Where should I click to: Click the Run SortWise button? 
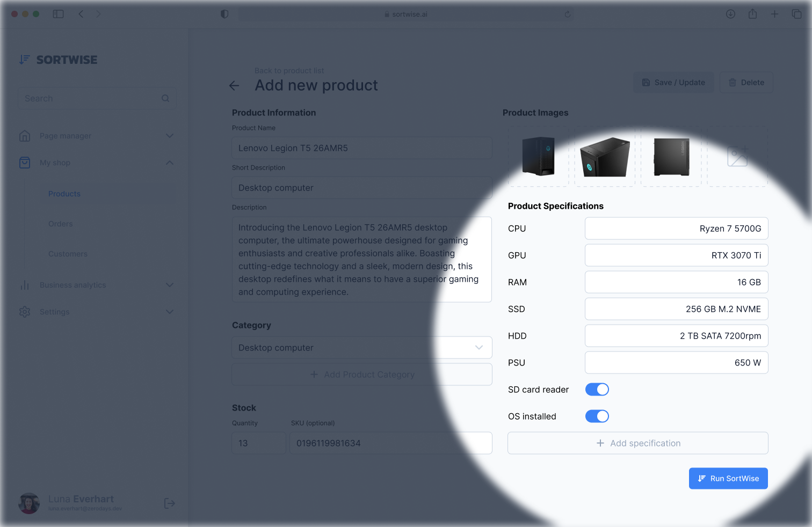(728, 478)
